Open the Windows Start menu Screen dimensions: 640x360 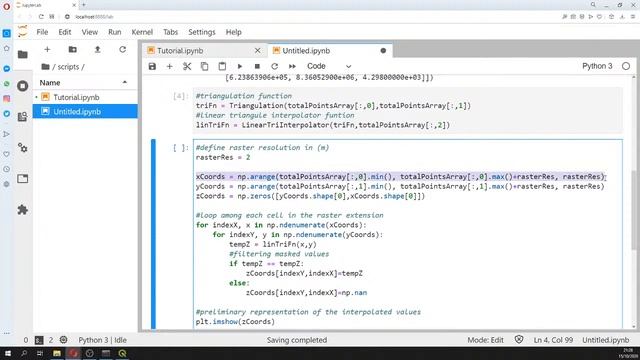tap(7, 353)
